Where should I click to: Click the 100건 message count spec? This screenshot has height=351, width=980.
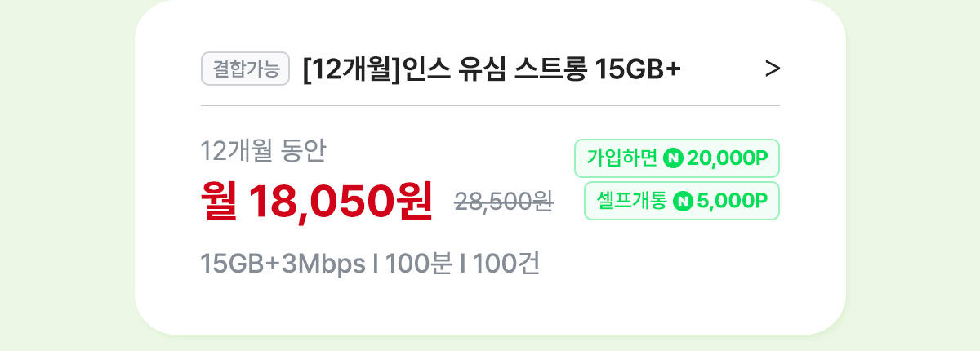[506, 264]
